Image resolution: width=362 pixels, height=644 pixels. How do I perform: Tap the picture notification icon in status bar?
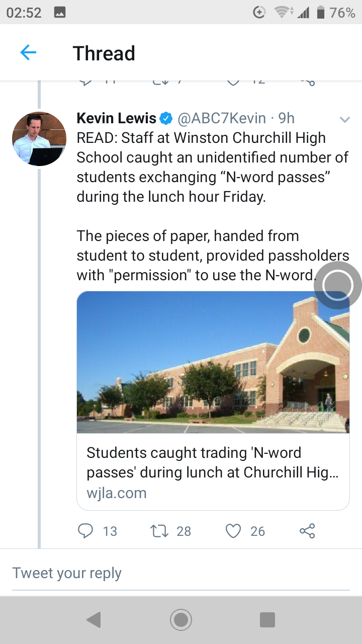tap(60, 13)
